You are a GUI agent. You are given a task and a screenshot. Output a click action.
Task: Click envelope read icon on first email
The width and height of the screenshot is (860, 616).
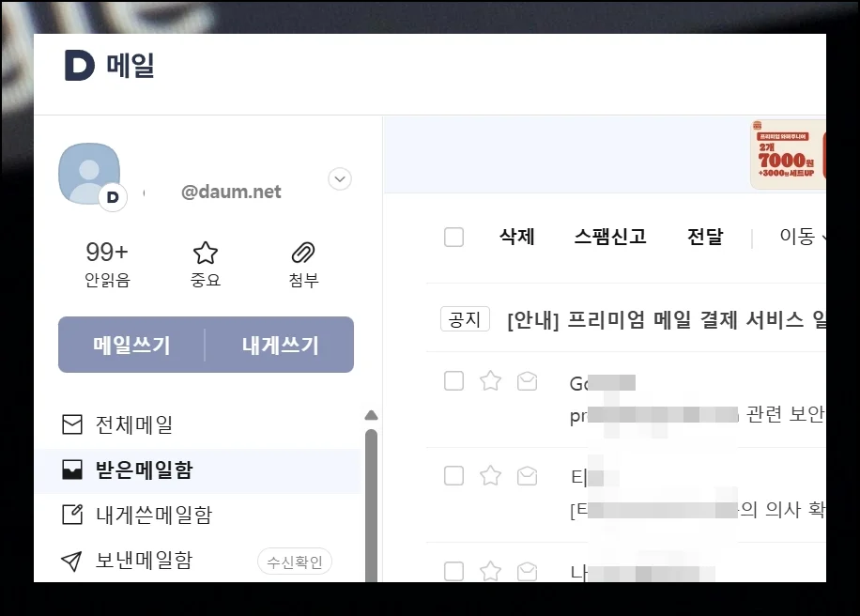[x=528, y=380]
